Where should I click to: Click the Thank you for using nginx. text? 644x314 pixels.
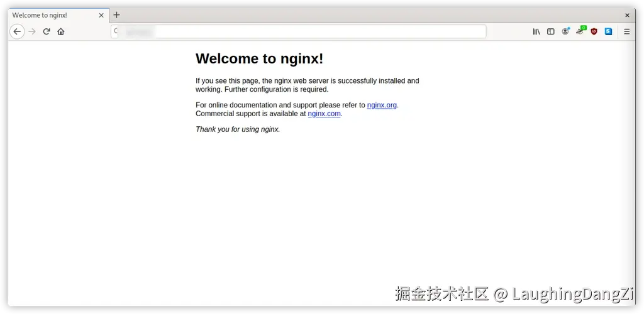(x=238, y=129)
